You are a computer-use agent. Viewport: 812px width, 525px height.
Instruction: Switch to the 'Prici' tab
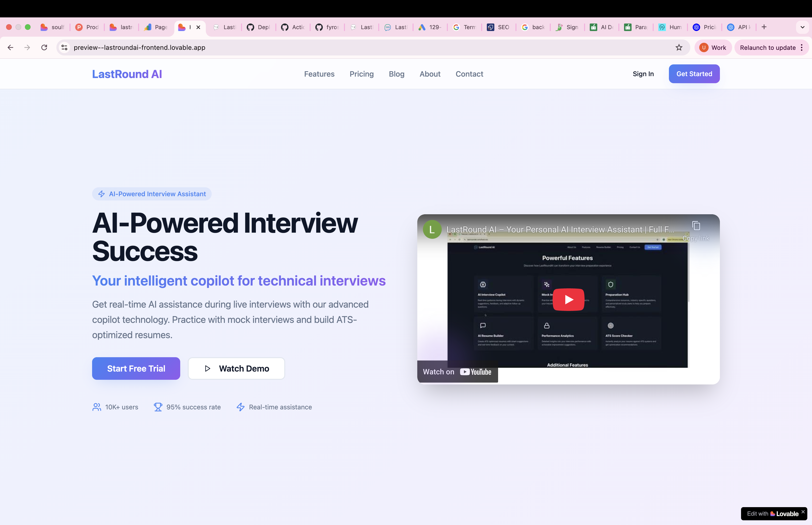point(705,27)
